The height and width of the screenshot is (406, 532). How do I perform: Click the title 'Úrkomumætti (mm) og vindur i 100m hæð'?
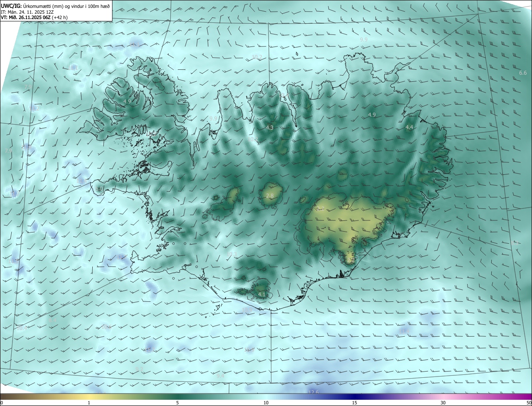[66, 6]
